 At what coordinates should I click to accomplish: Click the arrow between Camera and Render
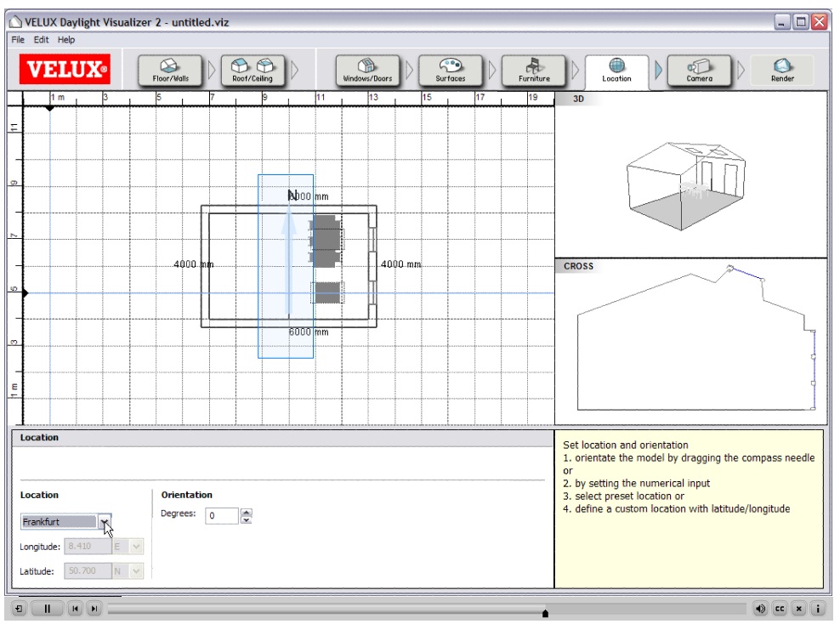coord(741,71)
